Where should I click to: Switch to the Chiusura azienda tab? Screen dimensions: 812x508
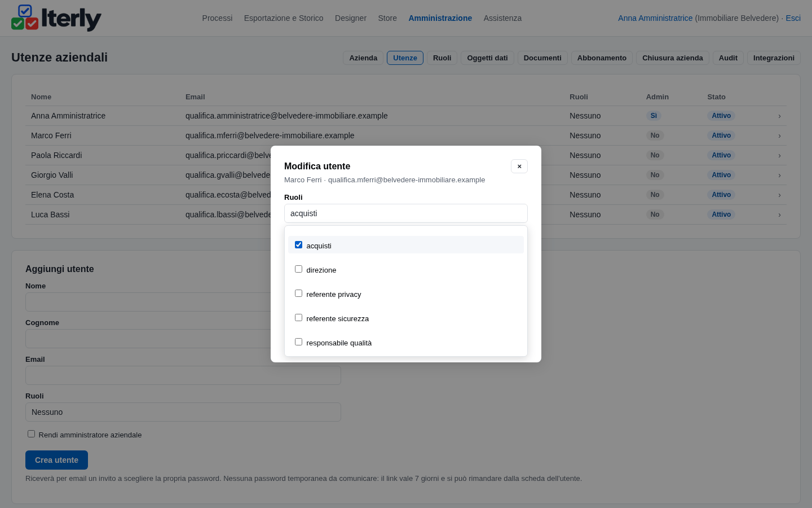(x=673, y=58)
